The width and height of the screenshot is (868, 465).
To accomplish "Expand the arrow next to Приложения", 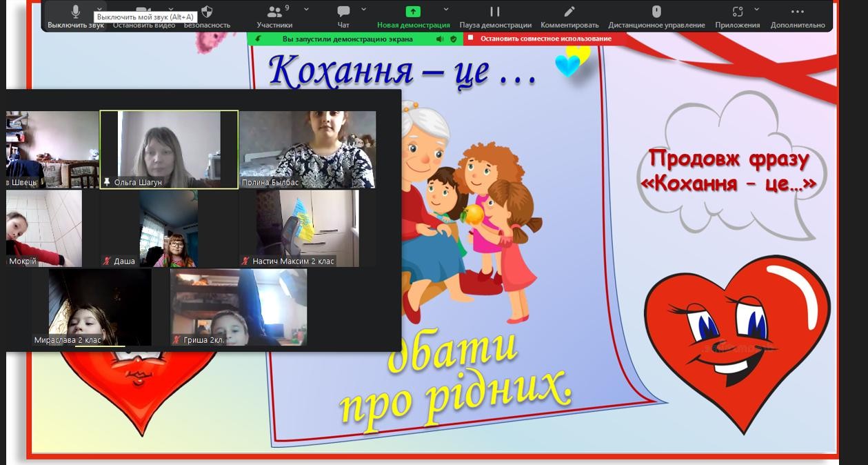I will (x=757, y=10).
